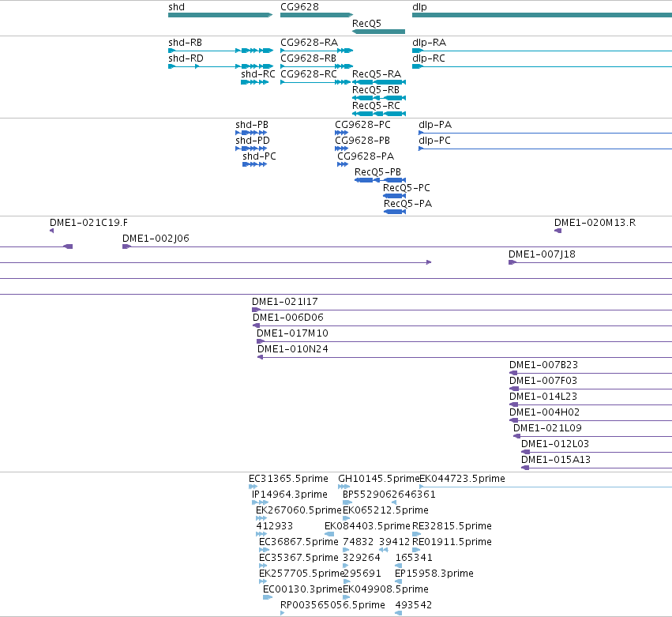
Task: Click the DME1-007J18 clone label
Action: click(x=542, y=254)
